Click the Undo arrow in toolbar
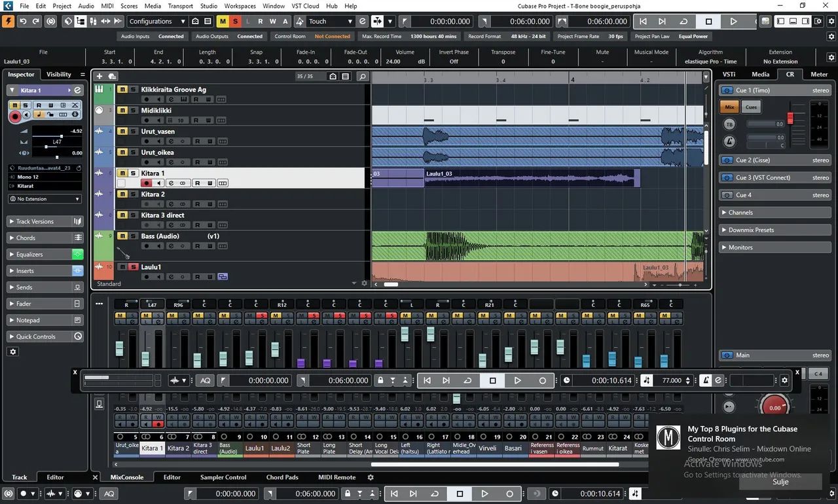The height and width of the screenshot is (504, 838). (x=23, y=21)
